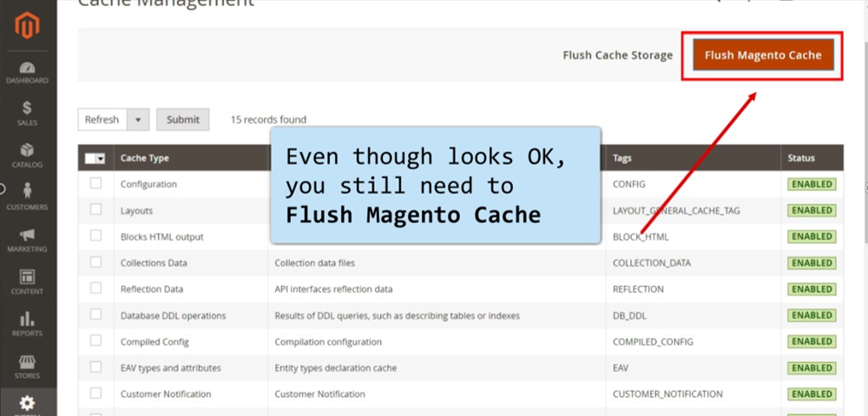Viewport: 868px width, 416px height.
Task: Check the Collections Data checkbox
Action: click(95, 262)
